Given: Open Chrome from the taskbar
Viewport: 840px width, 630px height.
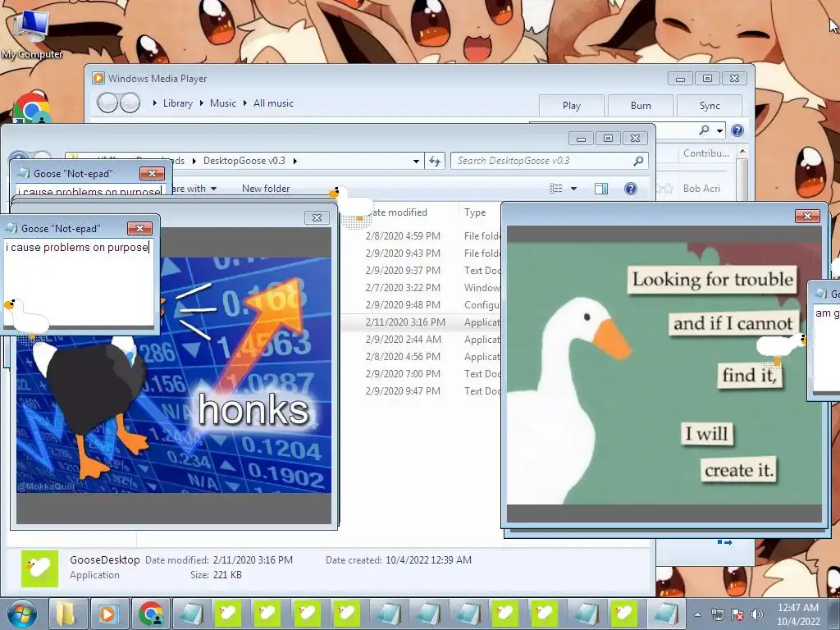Looking at the screenshot, I should 151,614.
